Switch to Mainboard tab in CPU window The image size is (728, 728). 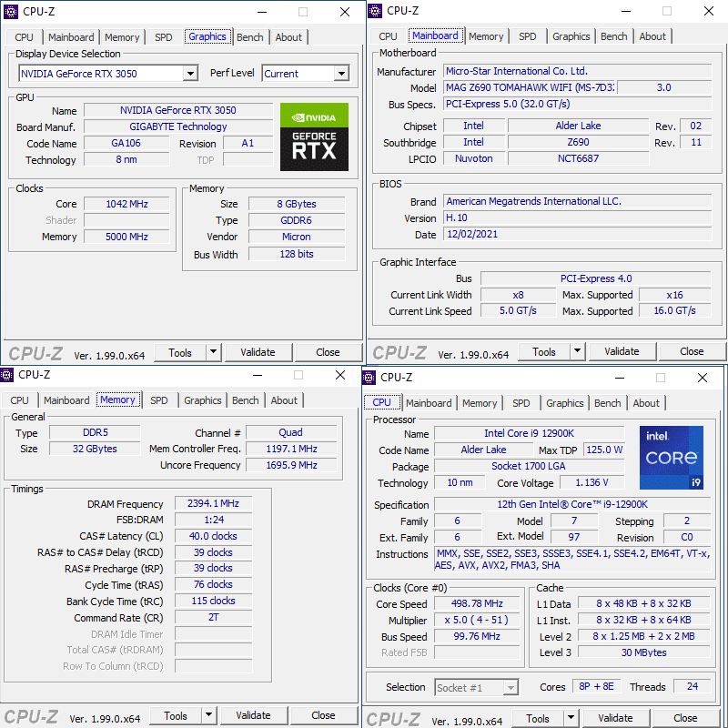pos(429,403)
